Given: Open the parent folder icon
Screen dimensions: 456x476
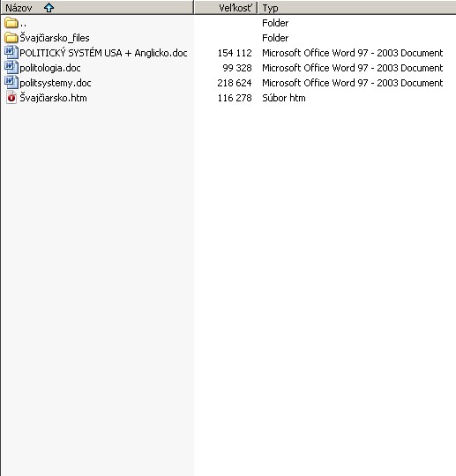Looking at the screenshot, I should [x=11, y=23].
